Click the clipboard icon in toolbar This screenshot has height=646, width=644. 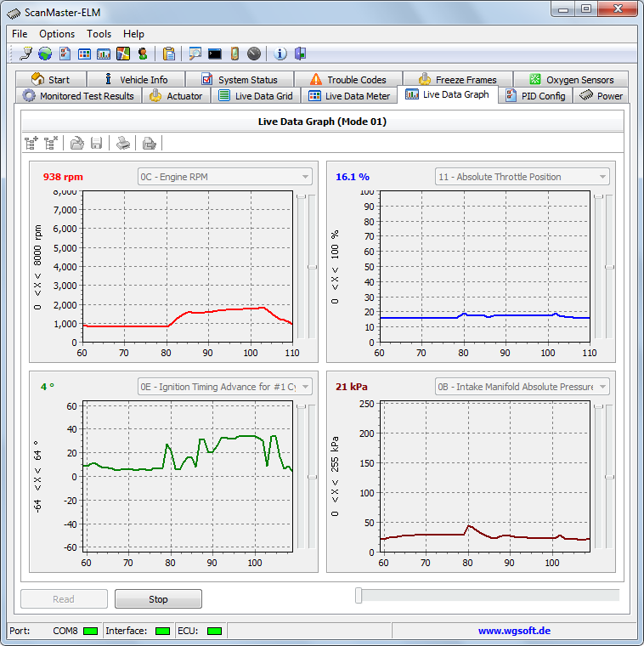[169, 54]
